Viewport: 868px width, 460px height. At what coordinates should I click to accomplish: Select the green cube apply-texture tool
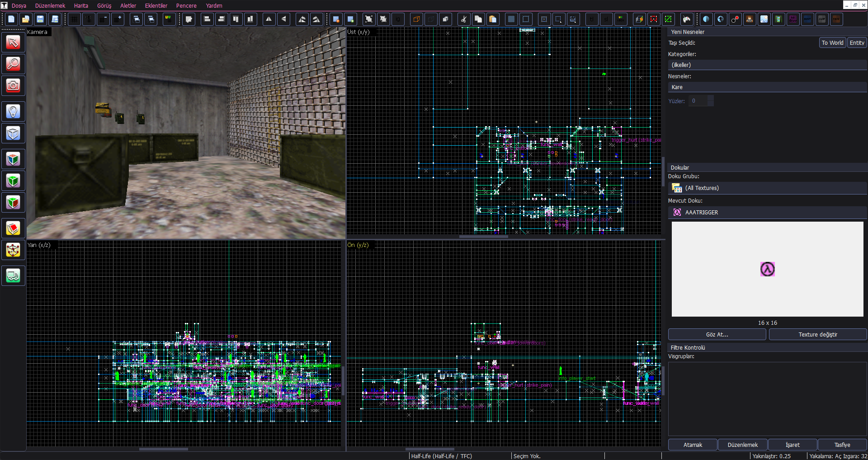coord(13,180)
